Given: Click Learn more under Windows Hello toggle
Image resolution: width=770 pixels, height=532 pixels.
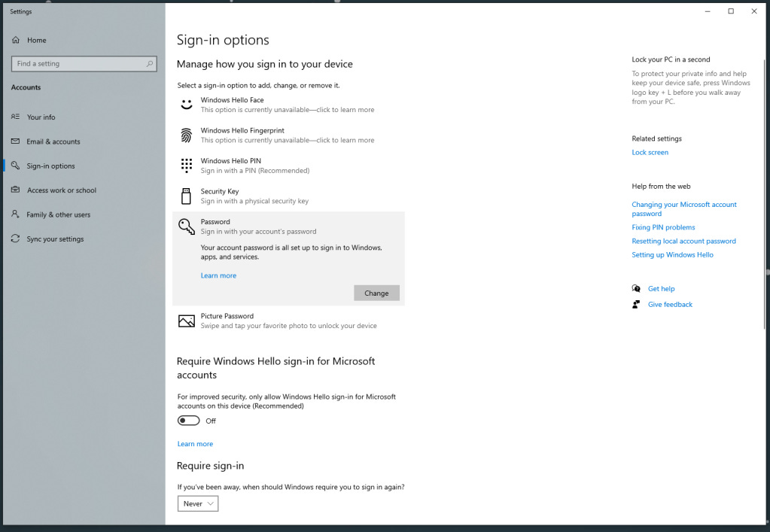Looking at the screenshot, I should pyautogui.click(x=195, y=444).
